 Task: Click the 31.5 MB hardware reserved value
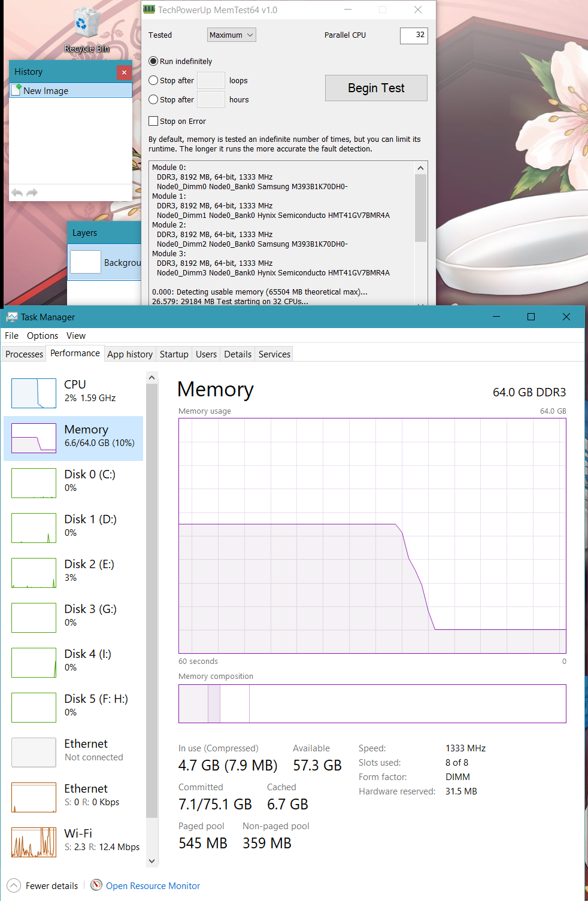coord(461,791)
